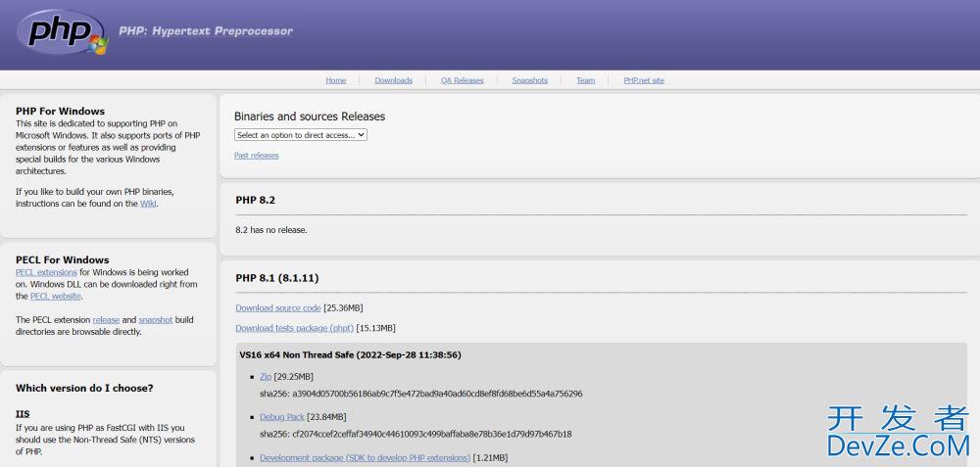Click Download tests package (phpt) link
The image size is (980, 467).
(x=294, y=328)
